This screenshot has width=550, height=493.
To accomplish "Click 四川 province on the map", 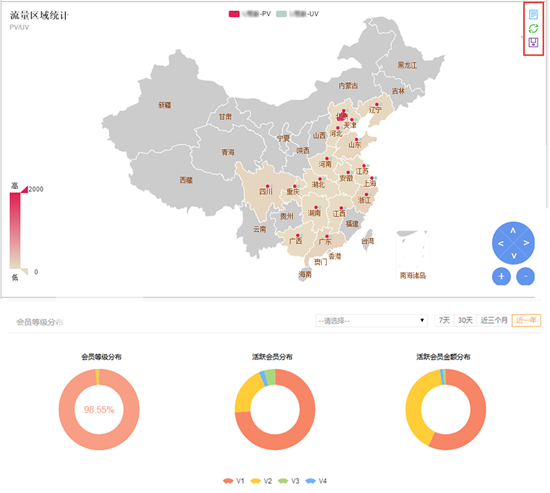I will tap(266, 192).
